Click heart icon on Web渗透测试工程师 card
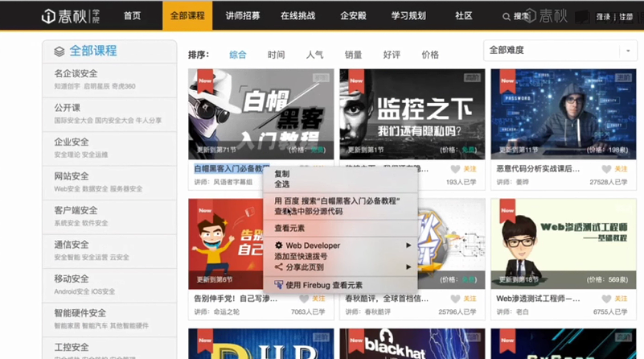The height and width of the screenshot is (359, 644). pos(606,299)
